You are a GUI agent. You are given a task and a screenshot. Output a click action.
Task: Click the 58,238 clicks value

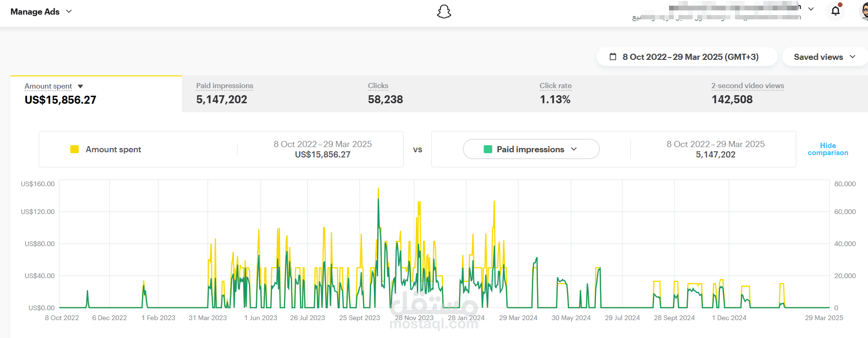coord(385,99)
